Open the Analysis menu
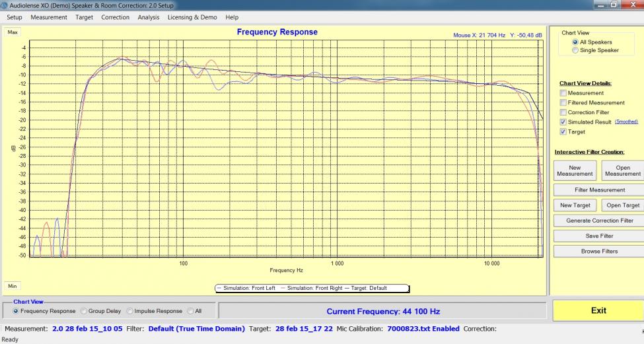Screen dimensions: 644x344 (148, 17)
